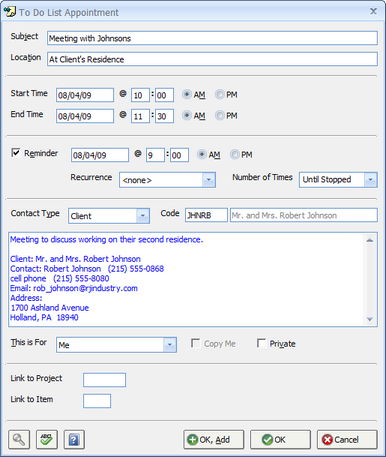Click the email line rob_johnson@rjindustry.com

point(74,288)
